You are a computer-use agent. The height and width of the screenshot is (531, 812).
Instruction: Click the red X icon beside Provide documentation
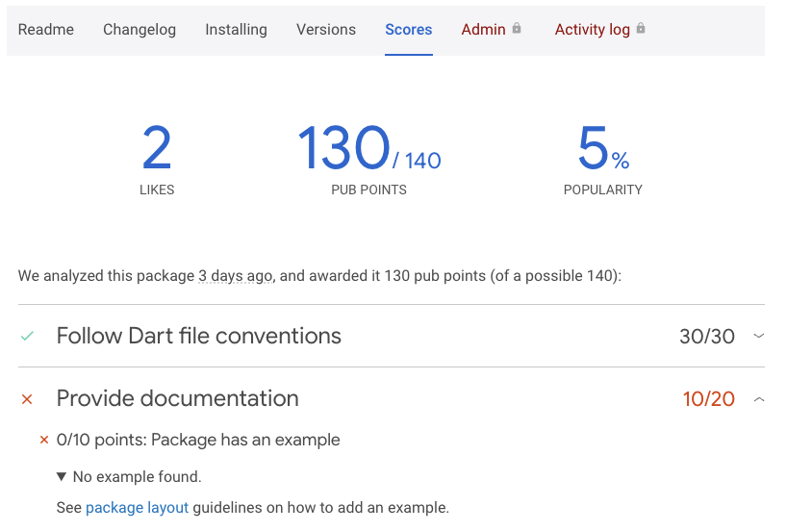coord(27,398)
